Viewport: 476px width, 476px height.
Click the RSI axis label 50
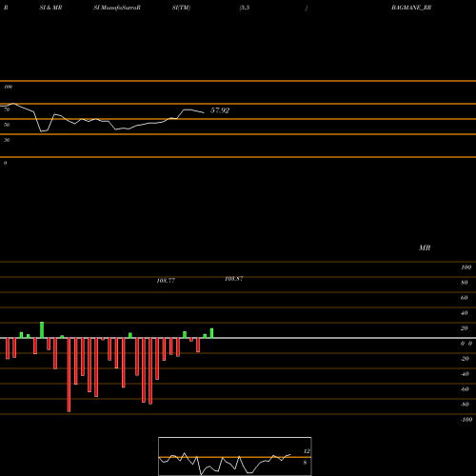click(7, 125)
